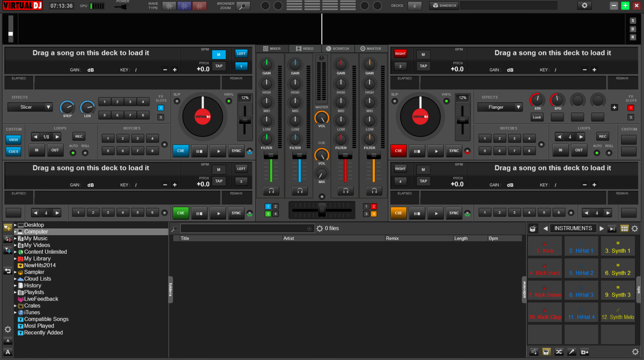
Task: Switch to the Video tab
Action: coord(304,49)
